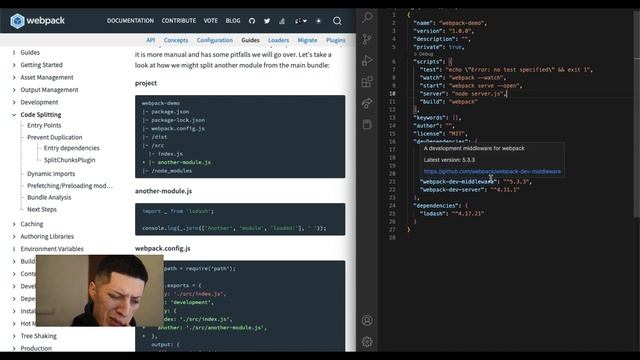Expand Caching section

pos(14,224)
